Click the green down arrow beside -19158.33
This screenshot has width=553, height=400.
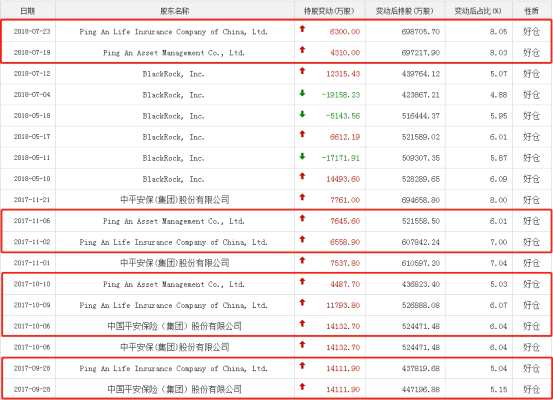point(302,93)
